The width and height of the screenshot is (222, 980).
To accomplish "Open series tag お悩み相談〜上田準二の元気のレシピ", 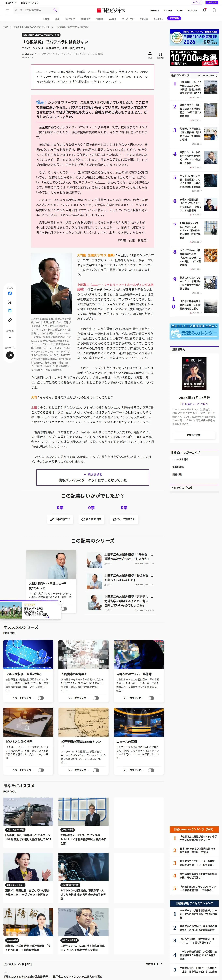I will tap(41, 35).
